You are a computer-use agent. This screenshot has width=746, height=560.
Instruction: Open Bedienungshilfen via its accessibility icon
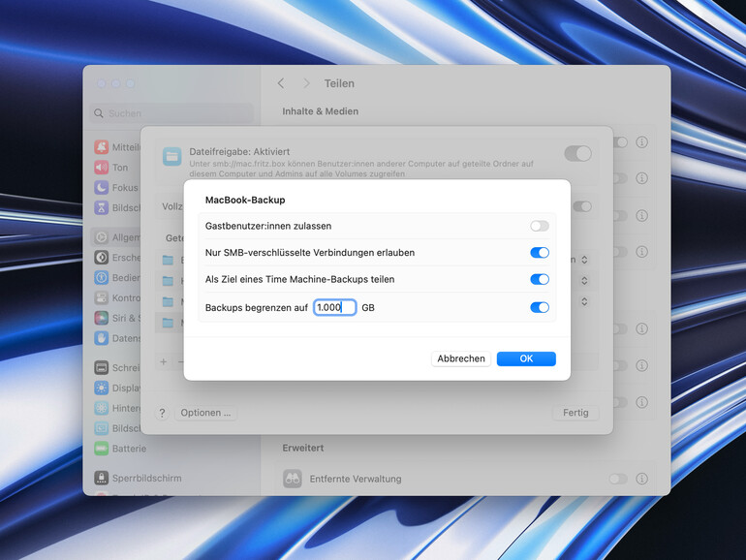(101, 277)
